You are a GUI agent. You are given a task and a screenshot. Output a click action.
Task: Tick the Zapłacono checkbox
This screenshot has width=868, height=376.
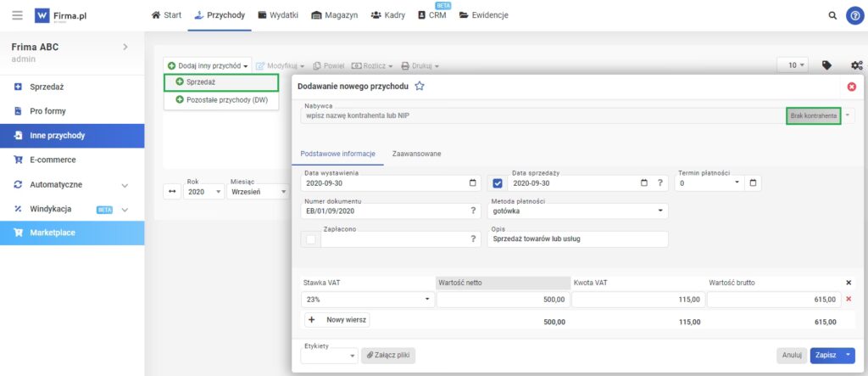tap(311, 239)
